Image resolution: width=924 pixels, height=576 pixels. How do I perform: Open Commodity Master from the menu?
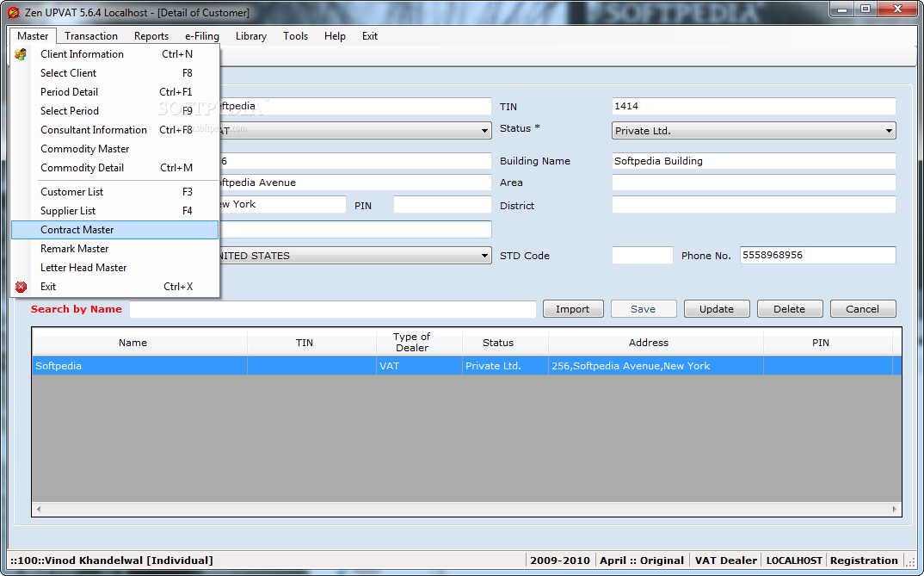pyautogui.click(x=115, y=149)
